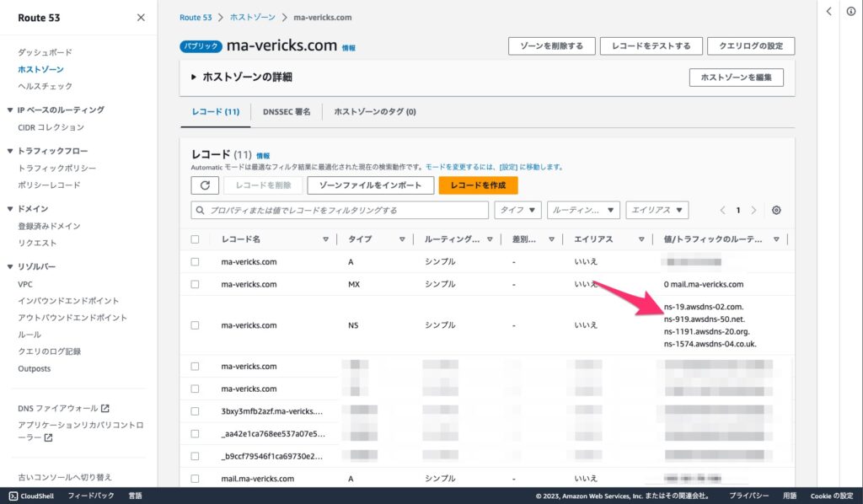Check the 3bxy3mfb2azf.ma-vericks record checkbox
Viewport: 863px width, 504px height.
pos(195,411)
